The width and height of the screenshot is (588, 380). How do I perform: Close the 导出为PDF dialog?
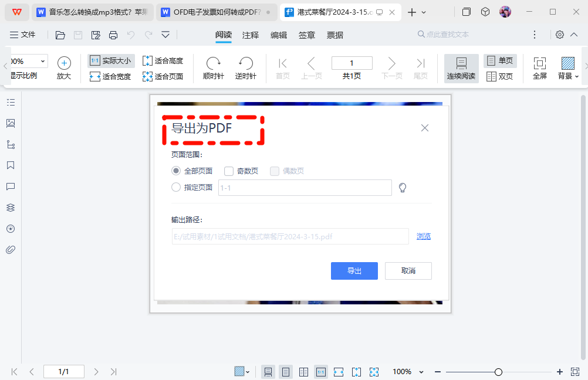coord(424,128)
